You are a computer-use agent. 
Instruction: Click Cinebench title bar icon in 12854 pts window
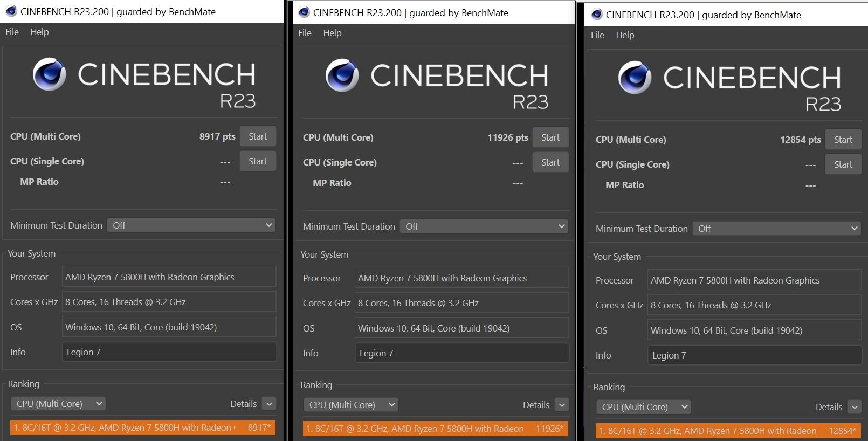[x=597, y=15]
